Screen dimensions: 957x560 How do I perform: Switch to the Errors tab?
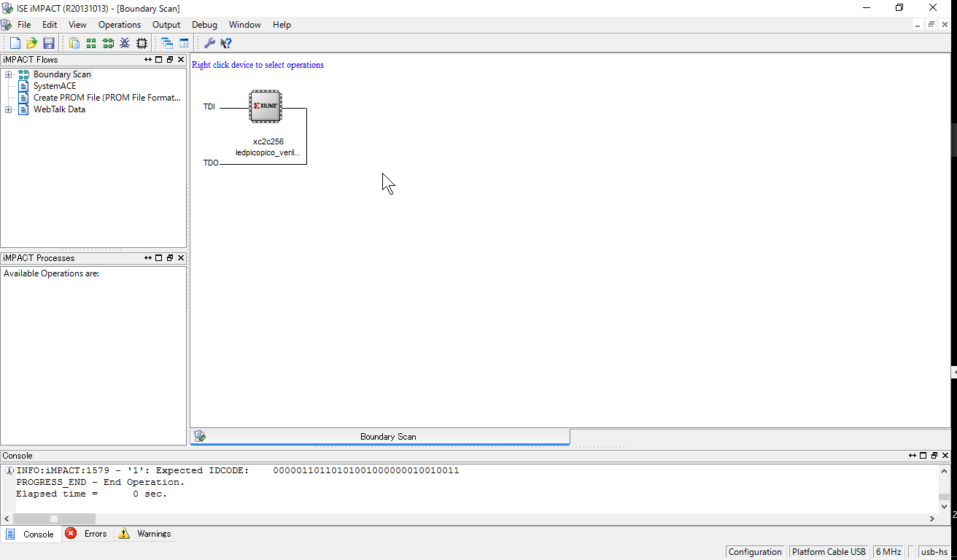[x=87, y=534]
